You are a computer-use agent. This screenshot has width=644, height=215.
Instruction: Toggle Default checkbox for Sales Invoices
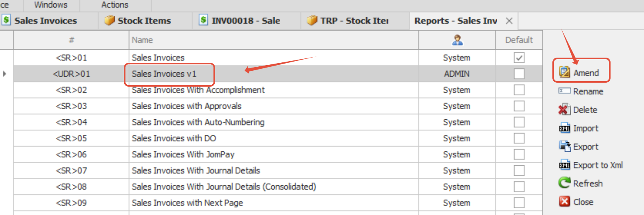[519, 58]
